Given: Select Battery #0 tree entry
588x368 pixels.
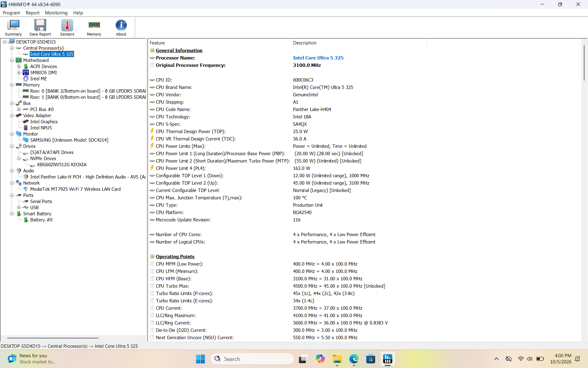Looking at the screenshot, I should click(41, 220).
